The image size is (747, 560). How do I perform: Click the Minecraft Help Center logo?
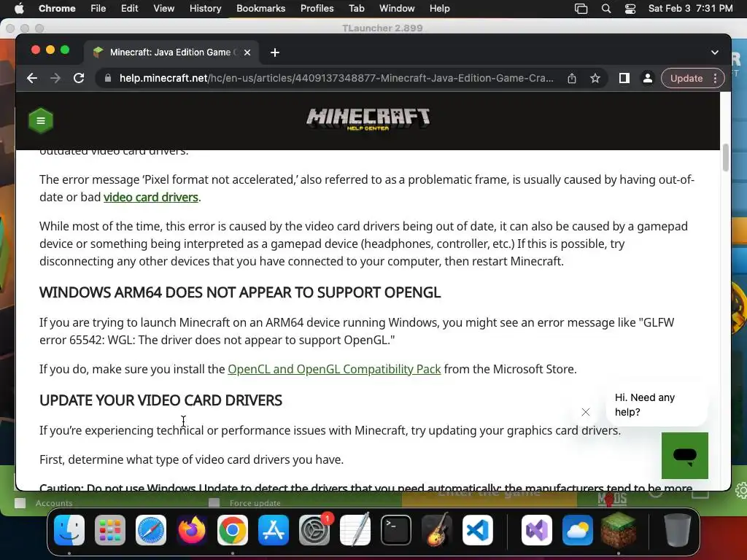tap(368, 119)
